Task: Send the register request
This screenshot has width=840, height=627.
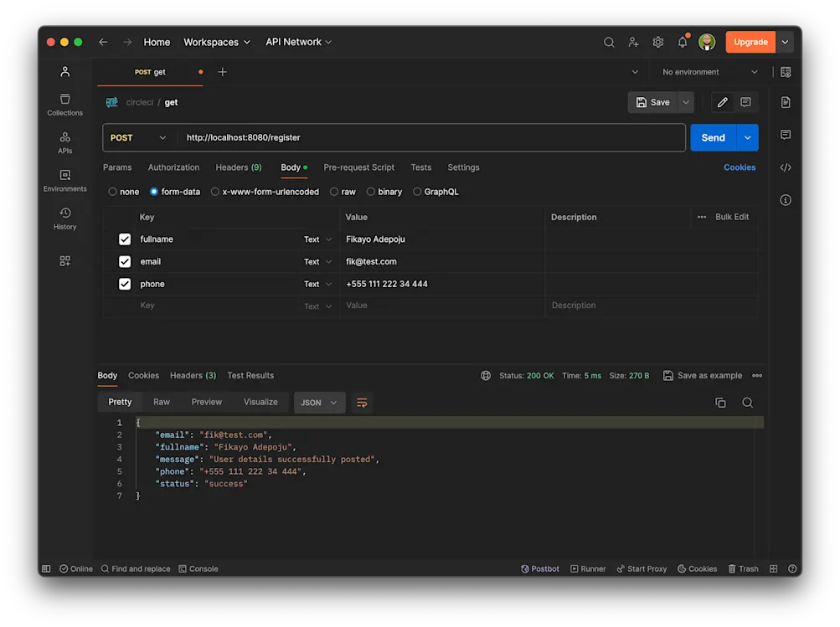Action: tap(713, 136)
